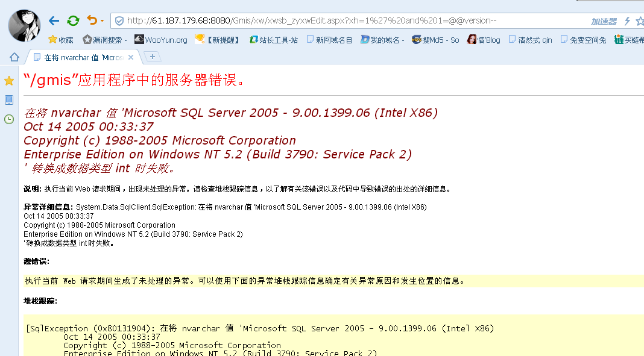The width and height of the screenshot is (644, 356).
Task: Click the 加速器 accelerator button
Action: [604, 21]
